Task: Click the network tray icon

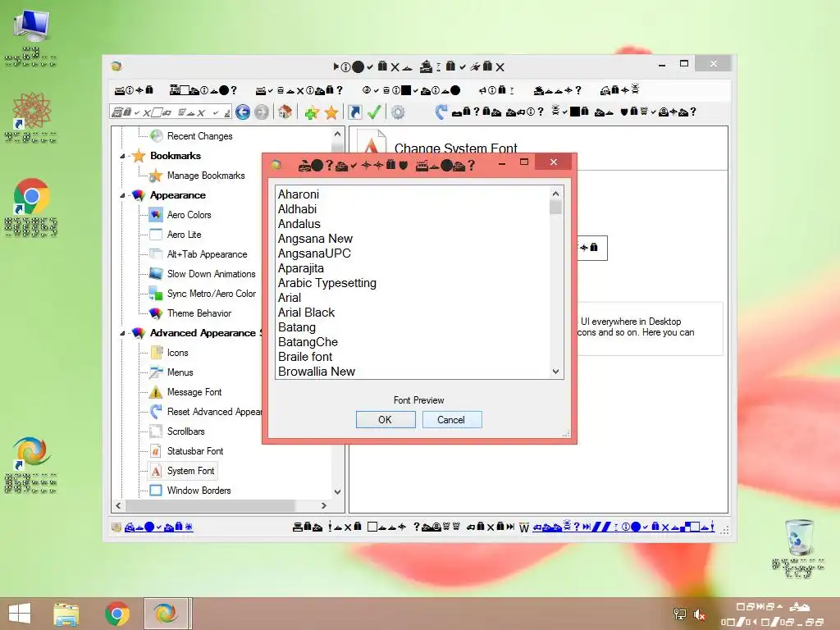Action: (x=680, y=614)
